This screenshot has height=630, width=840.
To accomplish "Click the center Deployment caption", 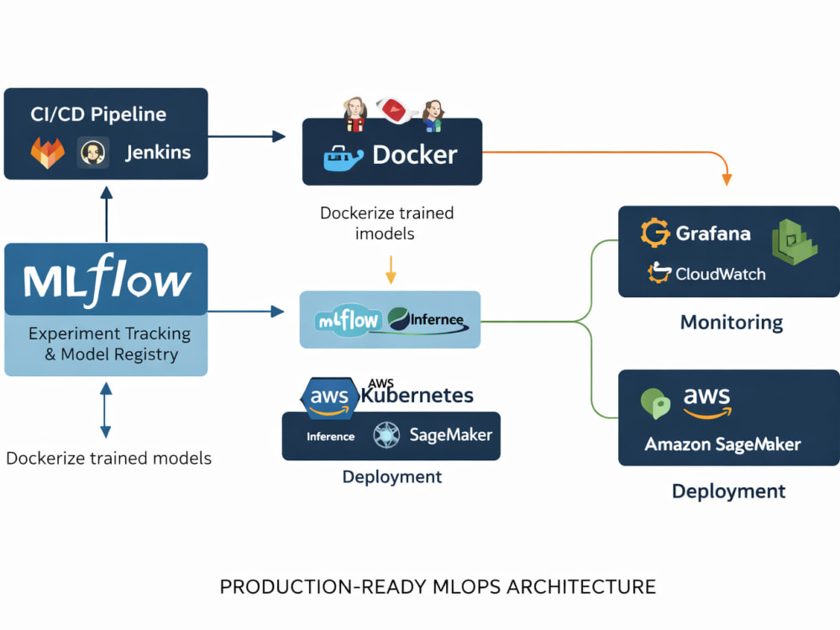I will pyautogui.click(x=392, y=477).
